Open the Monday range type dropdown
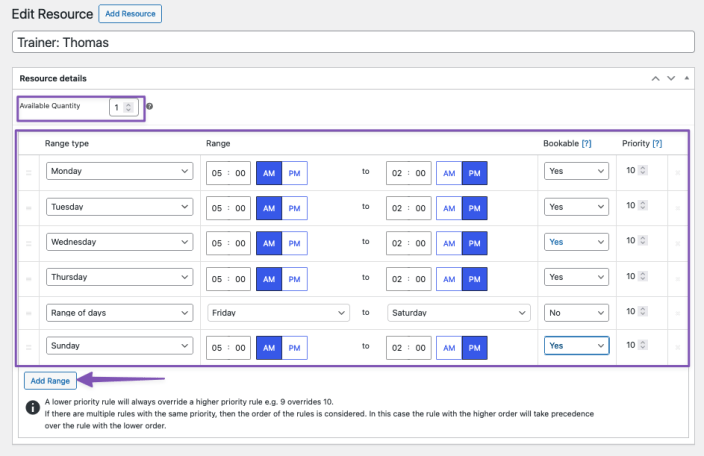704x456 pixels. [x=119, y=171]
